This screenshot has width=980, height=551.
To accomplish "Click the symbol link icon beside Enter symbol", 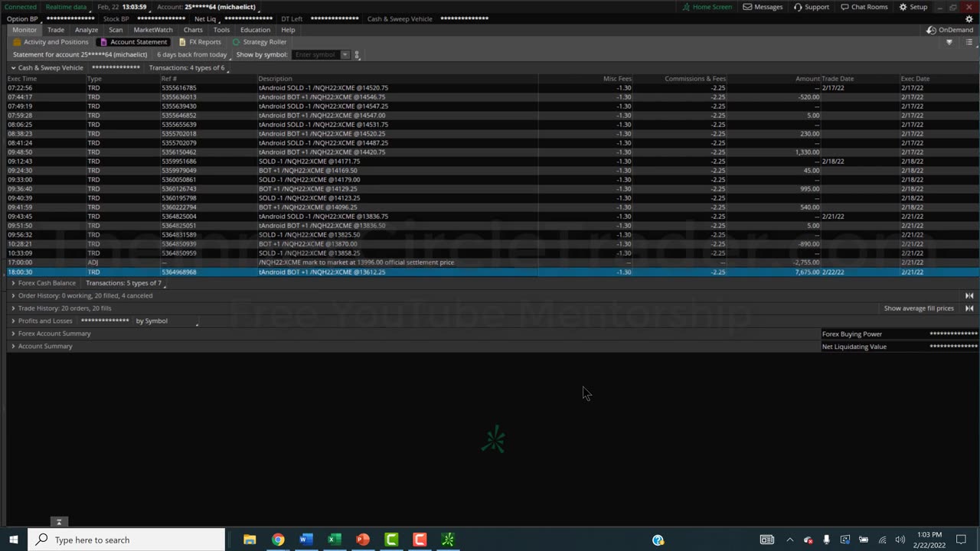I will pyautogui.click(x=357, y=55).
